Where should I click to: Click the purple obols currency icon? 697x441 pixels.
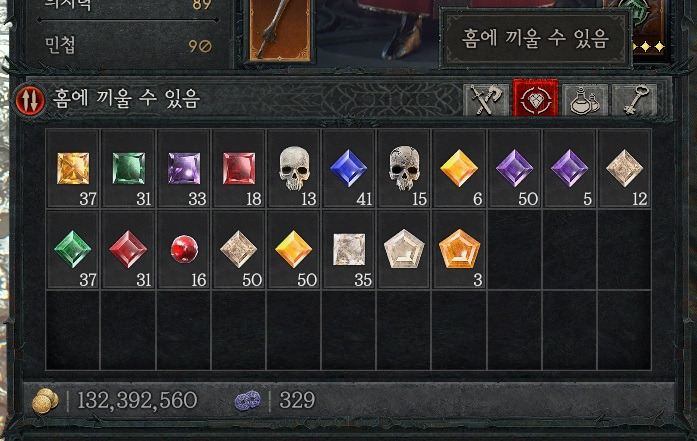(248, 401)
